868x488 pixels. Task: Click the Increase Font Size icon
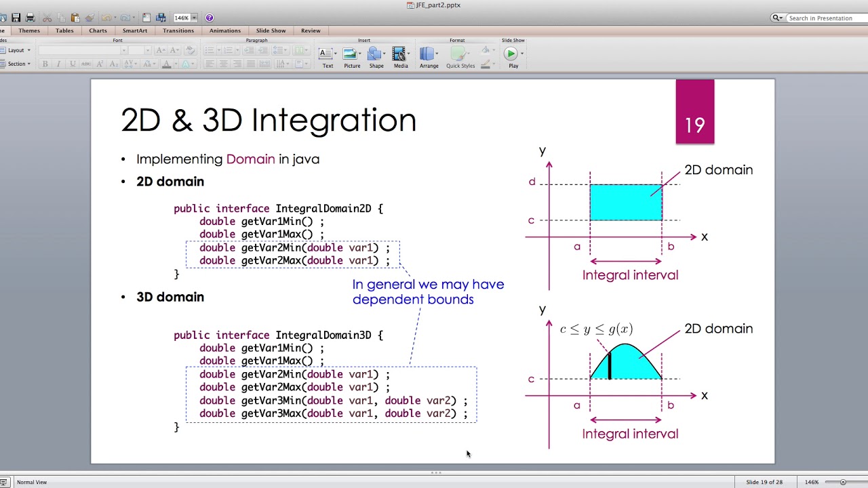[x=160, y=50]
